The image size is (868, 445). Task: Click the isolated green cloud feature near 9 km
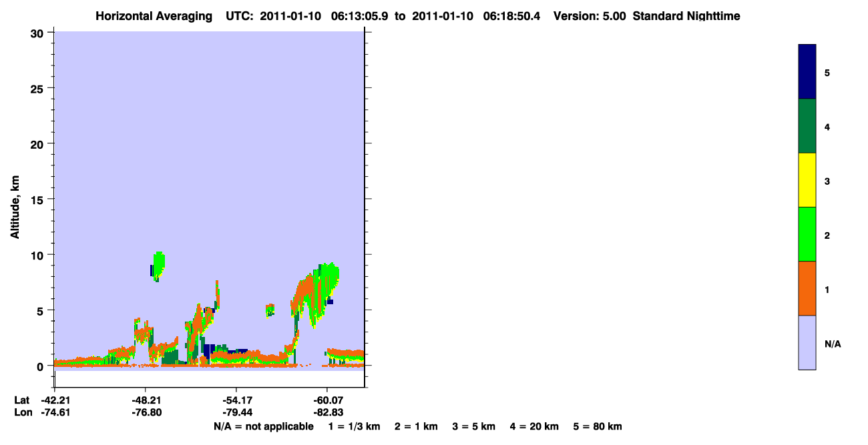pos(158,266)
